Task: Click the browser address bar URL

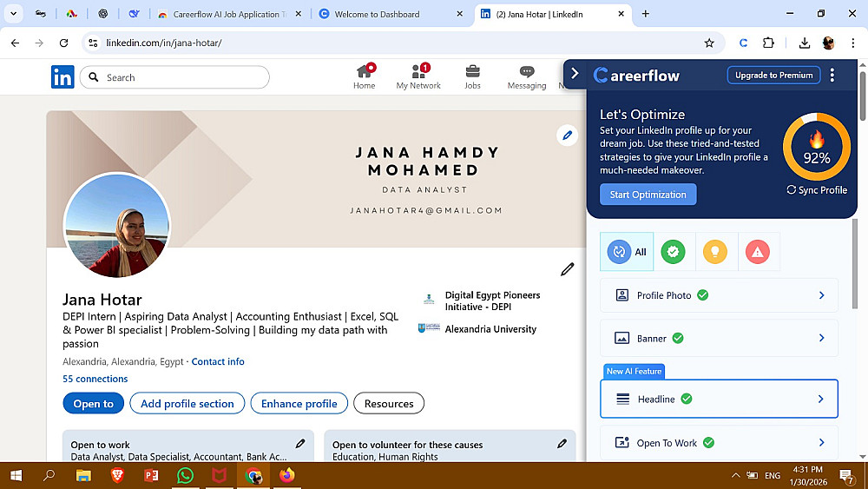Action: [164, 43]
